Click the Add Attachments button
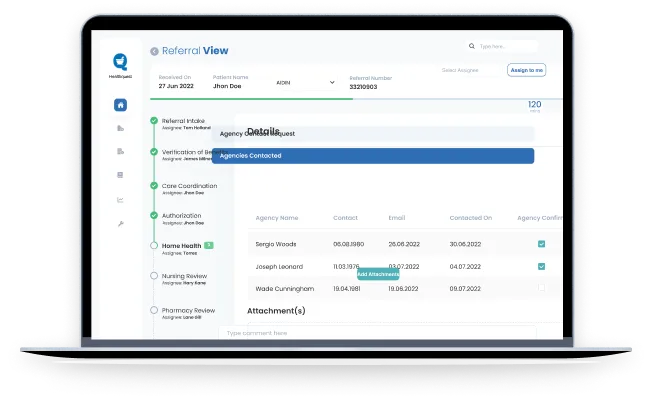This screenshot has width=652, height=400. tap(378, 274)
